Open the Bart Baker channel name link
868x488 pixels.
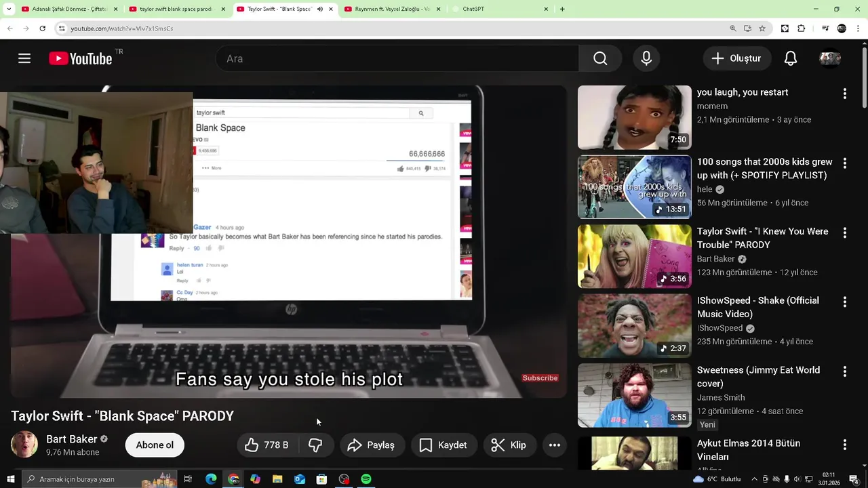pyautogui.click(x=71, y=439)
